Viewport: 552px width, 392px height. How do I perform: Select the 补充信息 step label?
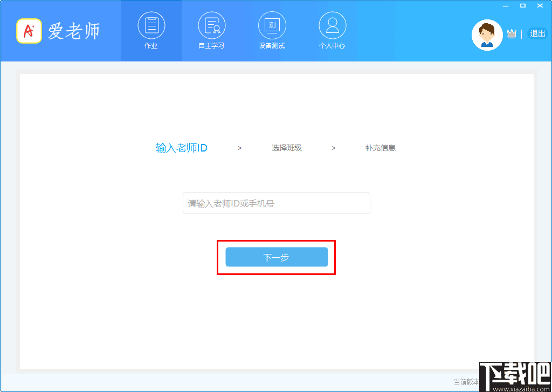pyautogui.click(x=381, y=148)
